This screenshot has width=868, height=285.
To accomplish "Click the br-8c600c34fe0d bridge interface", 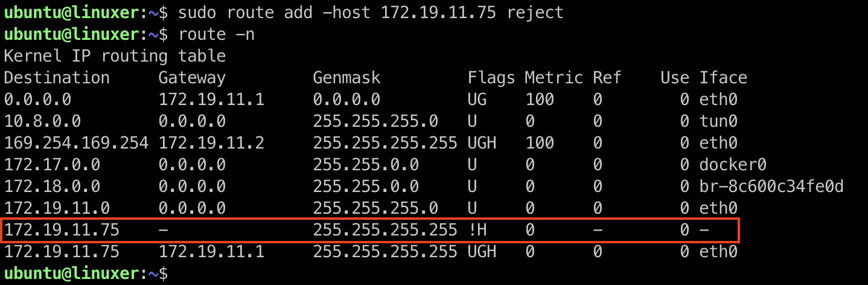I will click(x=771, y=187).
